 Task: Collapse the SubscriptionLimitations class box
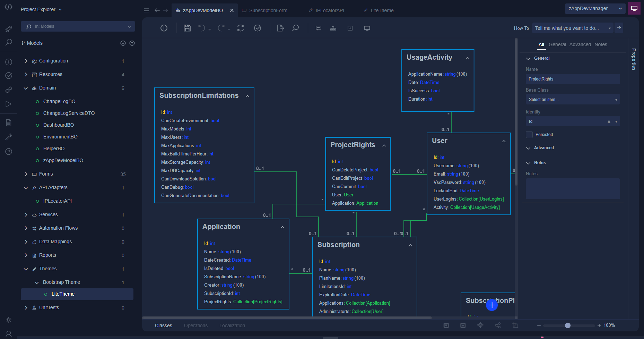(247, 96)
